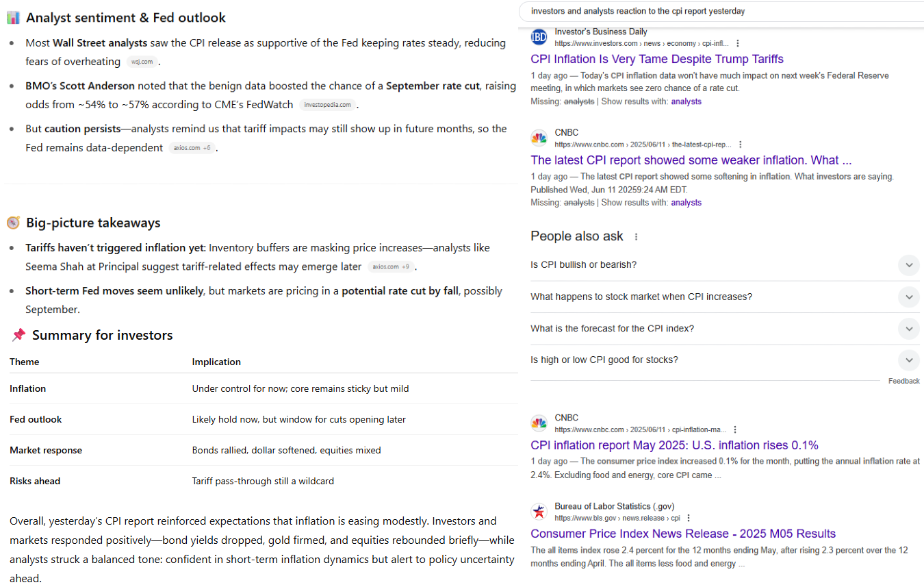The height and width of the screenshot is (587, 924).
Task: Click the CNBC peacock icon above the weaker inflation result
Action: [x=539, y=138]
